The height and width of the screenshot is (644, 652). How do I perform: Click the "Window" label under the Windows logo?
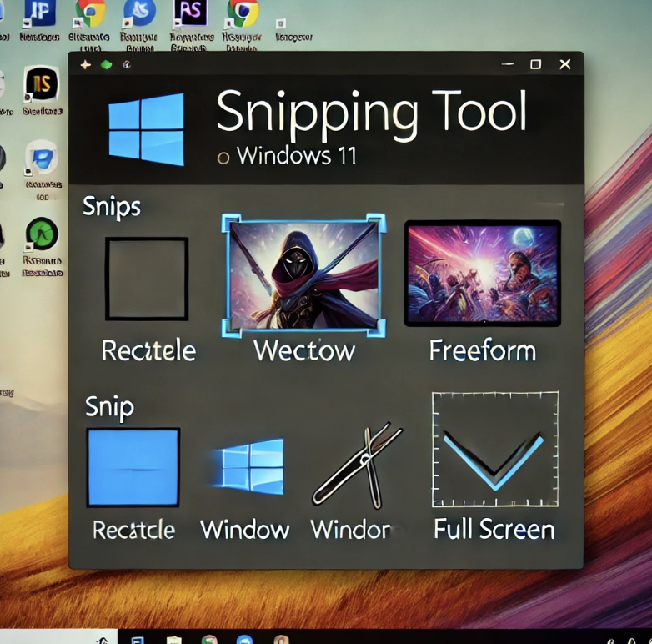[x=244, y=530]
